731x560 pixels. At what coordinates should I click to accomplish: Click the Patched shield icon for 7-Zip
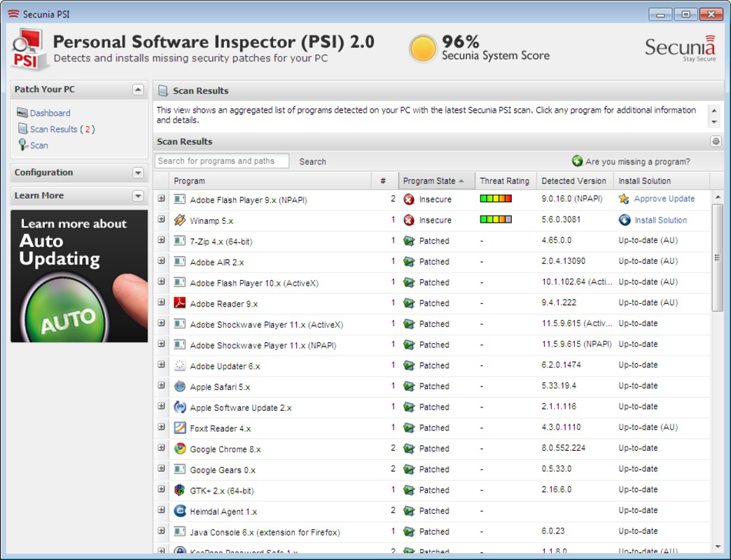[410, 241]
